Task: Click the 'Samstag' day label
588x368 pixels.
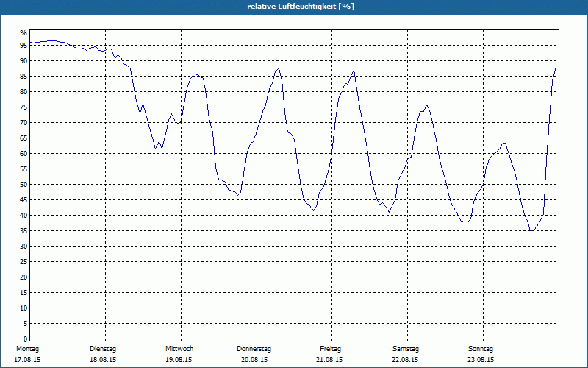Action: [406, 349]
